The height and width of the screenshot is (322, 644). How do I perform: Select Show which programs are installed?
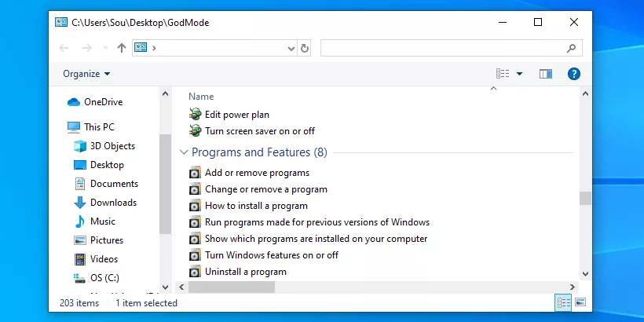(x=316, y=239)
